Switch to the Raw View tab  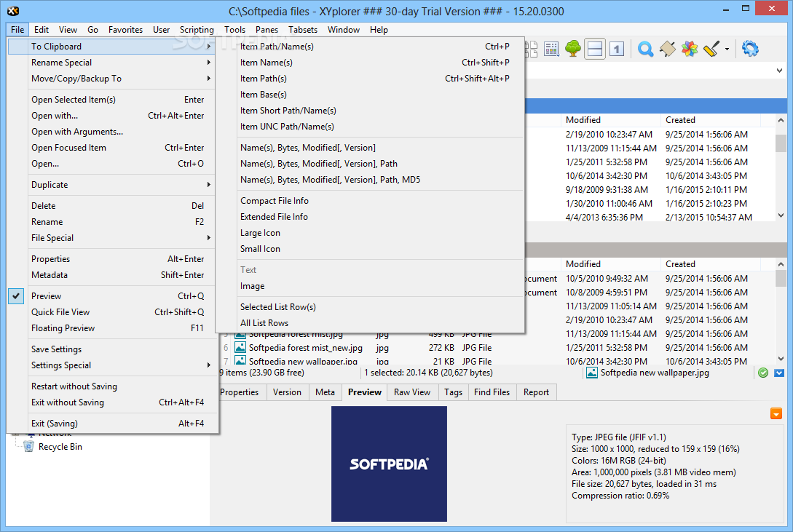(x=411, y=392)
